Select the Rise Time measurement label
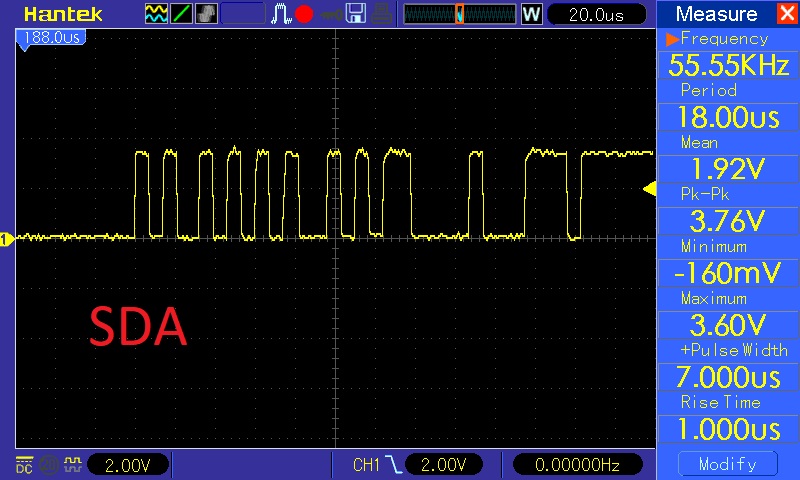 720,402
